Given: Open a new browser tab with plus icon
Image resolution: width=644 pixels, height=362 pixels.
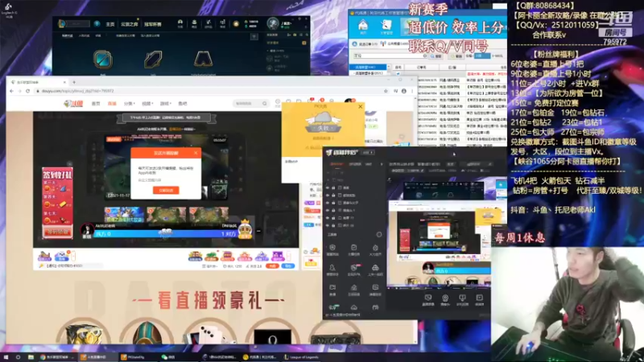Looking at the screenshot, I should (x=74, y=82).
